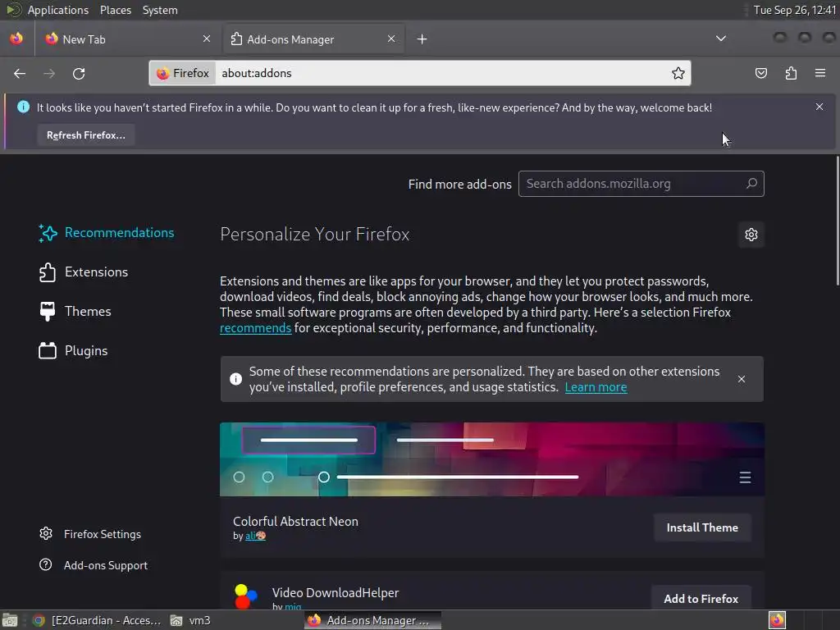Click the Plugins sidebar icon
Image resolution: width=840 pixels, height=630 pixels.
47,351
